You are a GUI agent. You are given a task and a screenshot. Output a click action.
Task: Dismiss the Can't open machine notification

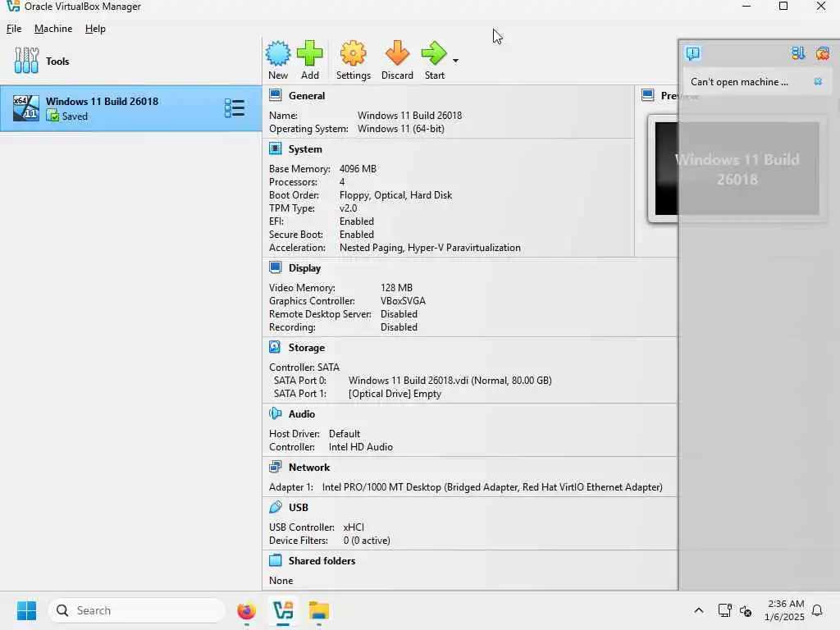(818, 81)
